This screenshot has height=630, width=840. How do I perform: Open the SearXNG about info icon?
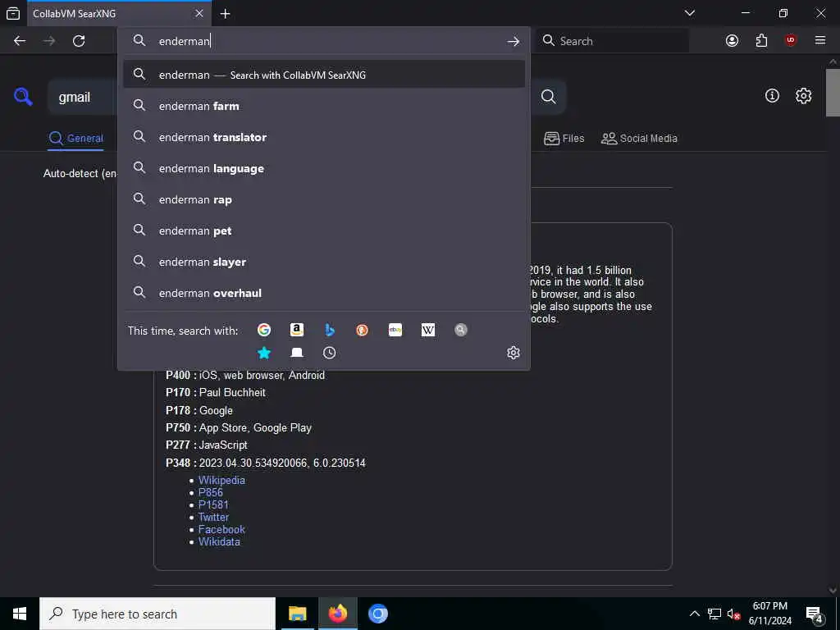(x=772, y=96)
